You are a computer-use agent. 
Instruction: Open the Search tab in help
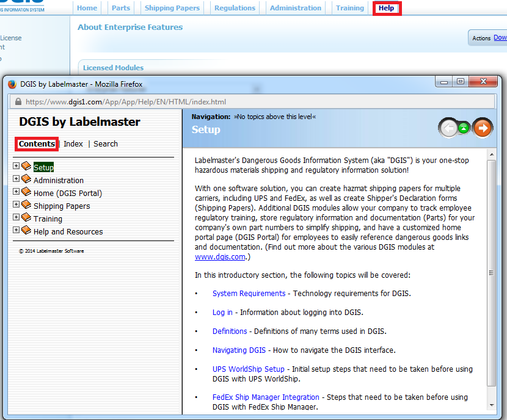pos(106,144)
